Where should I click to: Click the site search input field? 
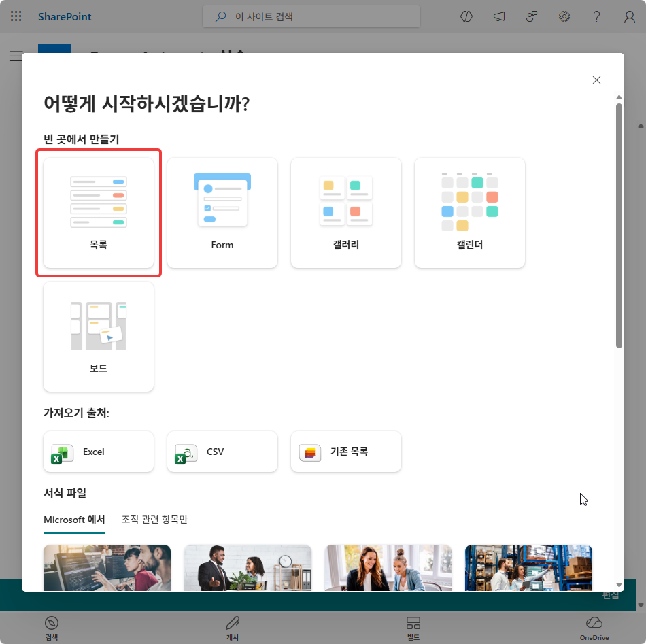(311, 16)
